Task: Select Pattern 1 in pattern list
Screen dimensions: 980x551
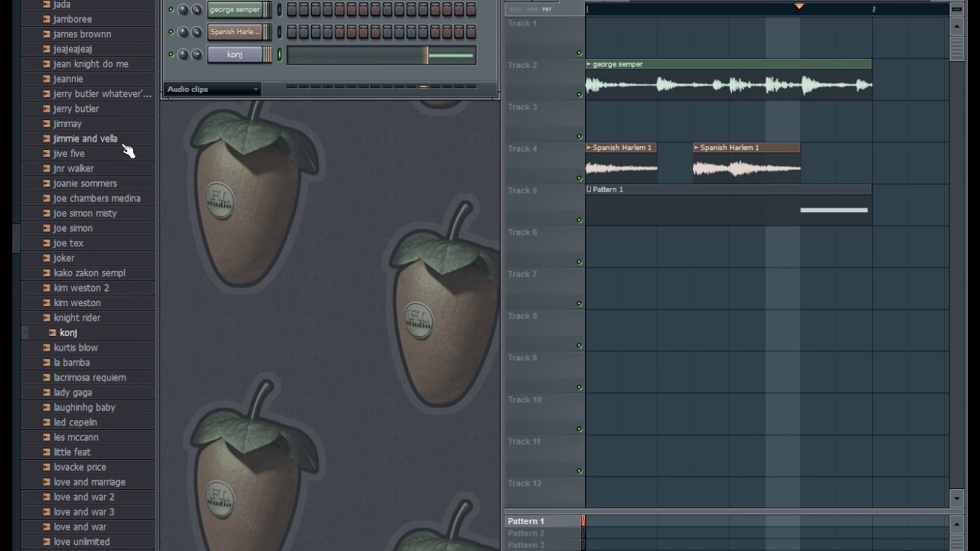Action: (526, 521)
